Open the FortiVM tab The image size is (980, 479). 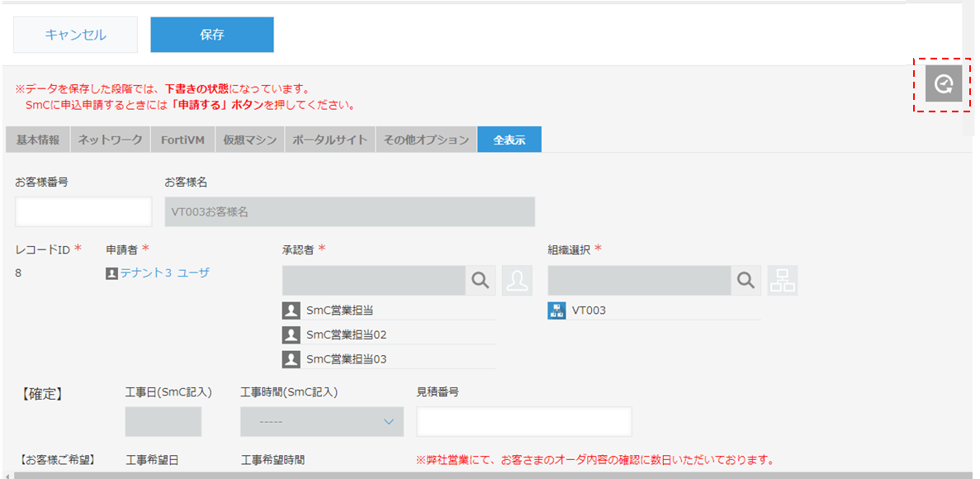tap(182, 140)
